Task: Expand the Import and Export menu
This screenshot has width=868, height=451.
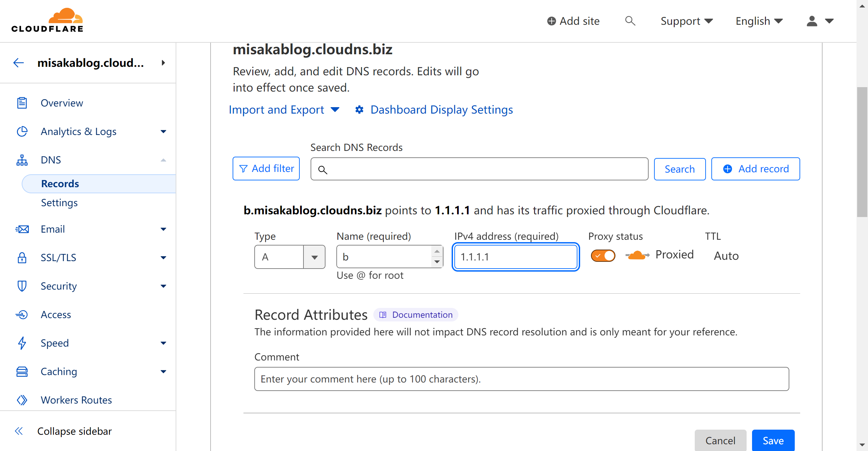Action: click(284, 110)
